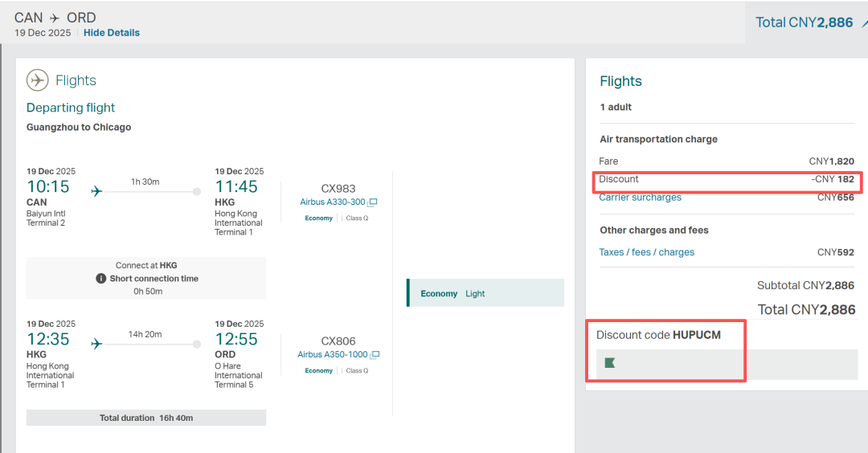This screenshot has height=453, width=868.
Task: Open popup icon beside Airbus A350-1000
Action: (x=375, y=355)
